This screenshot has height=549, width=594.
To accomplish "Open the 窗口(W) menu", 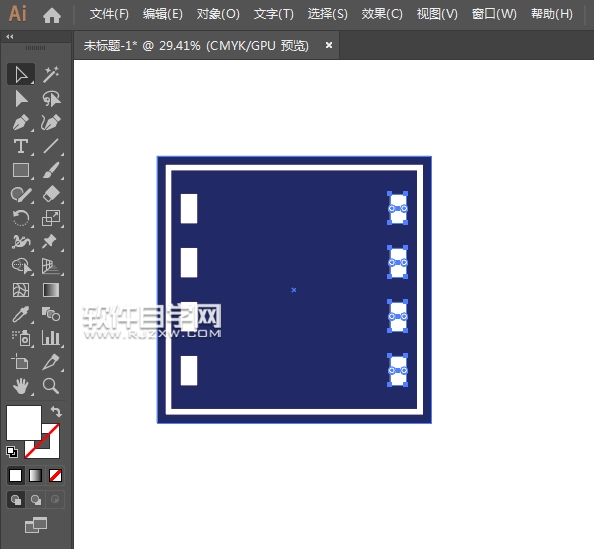I will click(x=494, y=14).
